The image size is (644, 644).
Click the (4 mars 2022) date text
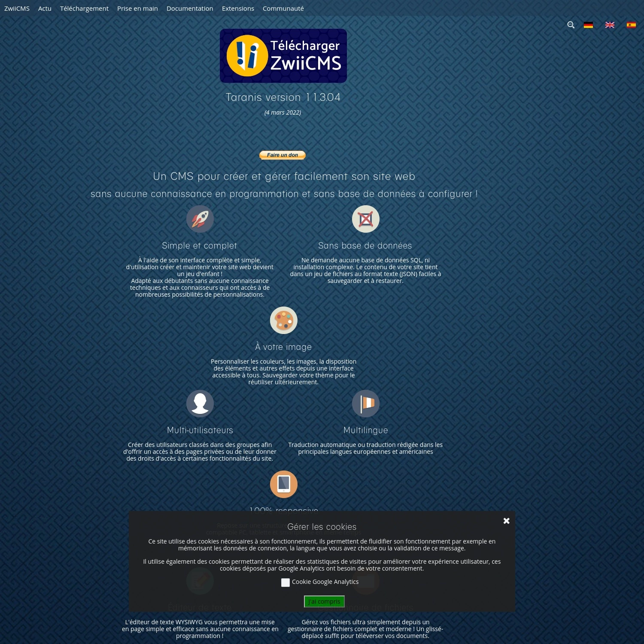tap(283, 112)
